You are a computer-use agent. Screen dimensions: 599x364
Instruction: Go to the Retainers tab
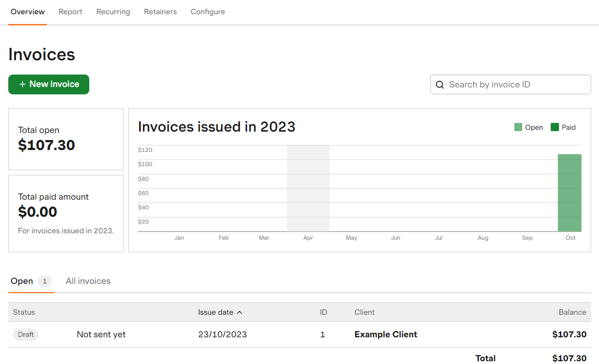(x=160, y=12)
